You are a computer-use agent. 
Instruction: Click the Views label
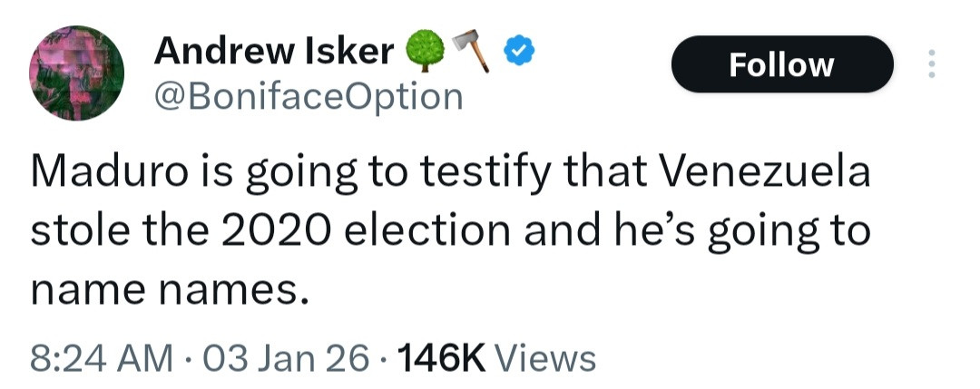(548, 357)
